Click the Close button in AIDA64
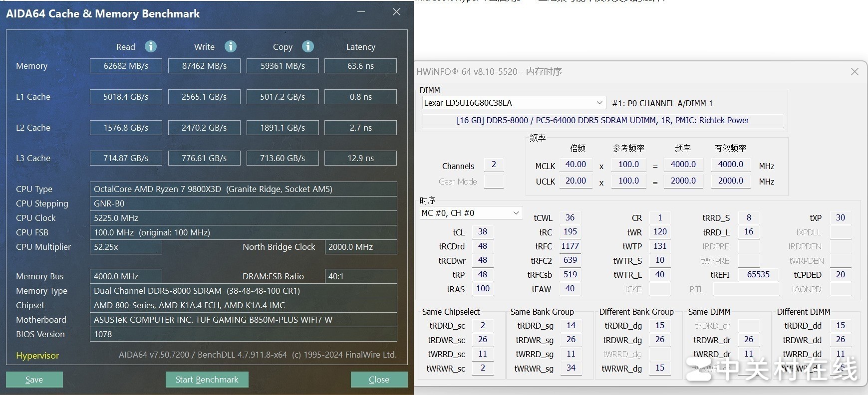This screenshot has height=395, width=868. point(379,380)
